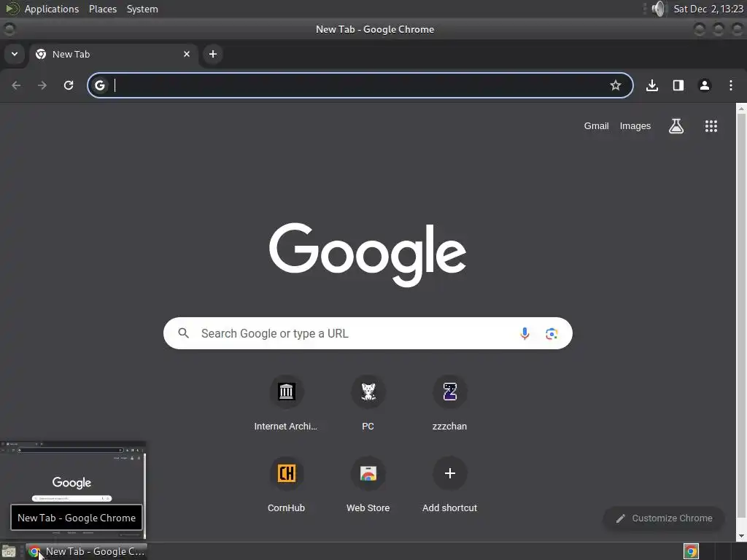Click the Chrome taskbar window button
This screenshot has height=560, width=747.
pyautogui.click(x=86, y=551)
